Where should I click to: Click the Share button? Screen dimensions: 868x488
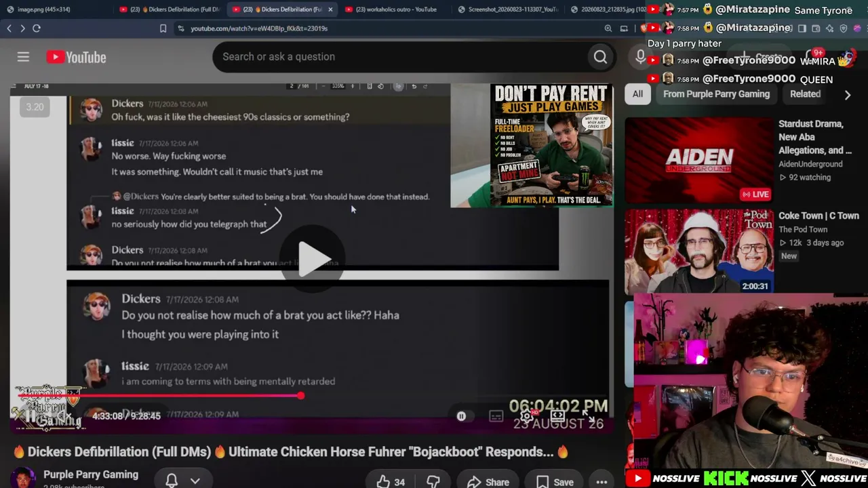pos(488,482)
